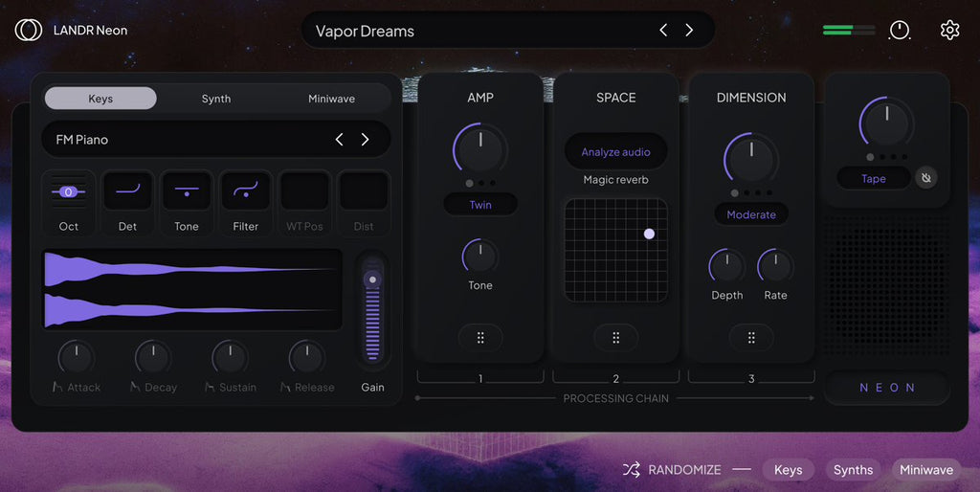Screen dimensions: 980x492
Task: Click the Synths randomize button
Action: [853, 470]
